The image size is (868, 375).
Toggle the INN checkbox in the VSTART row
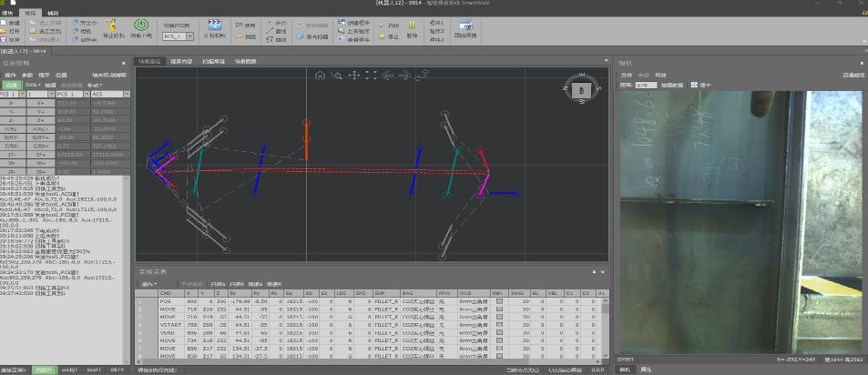pos(498,323)
